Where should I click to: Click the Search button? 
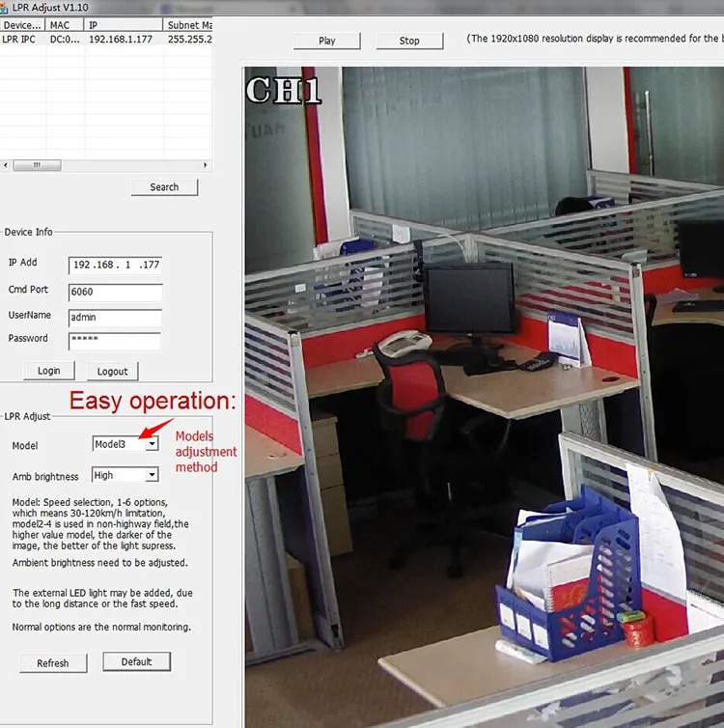click(x=164, y=187)
